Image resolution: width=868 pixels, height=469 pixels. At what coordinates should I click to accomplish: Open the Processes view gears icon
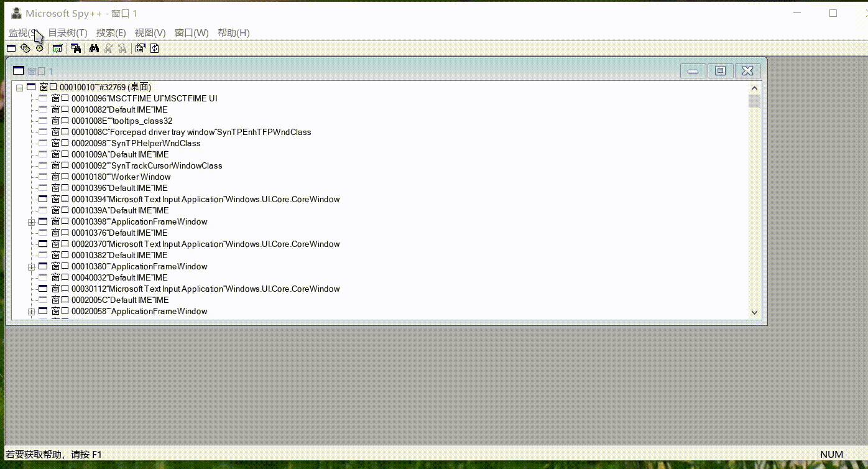25,48
